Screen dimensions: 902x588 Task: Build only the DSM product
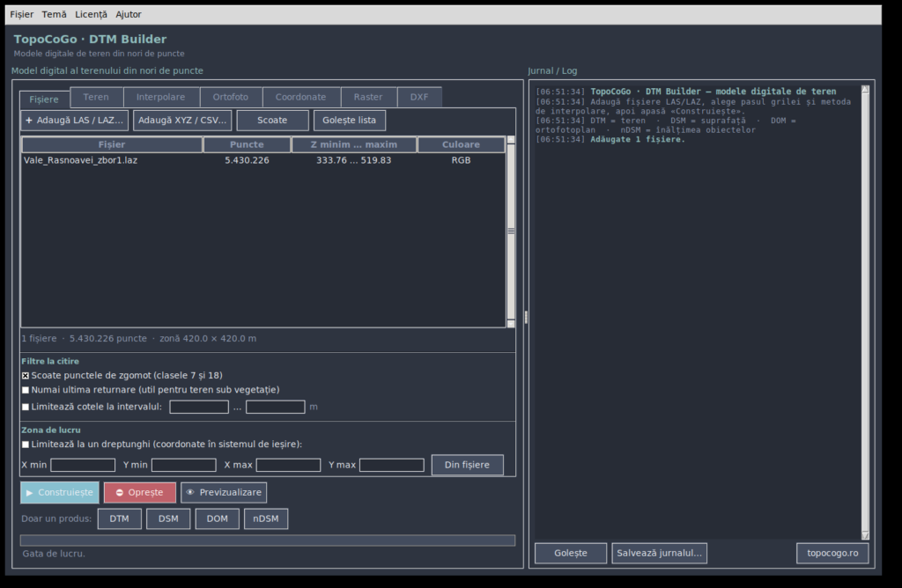point(168,518)
